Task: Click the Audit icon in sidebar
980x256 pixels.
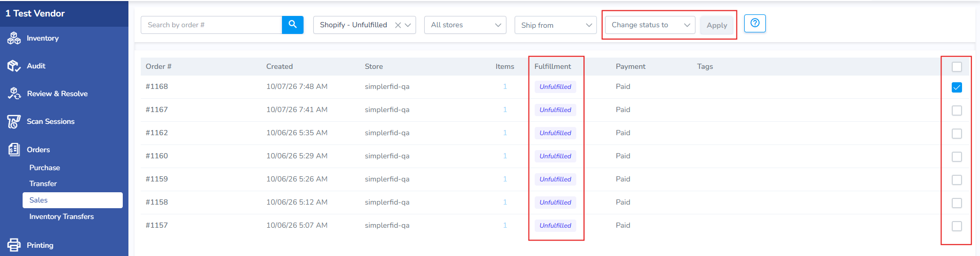Action: click(x=14, y=66)
